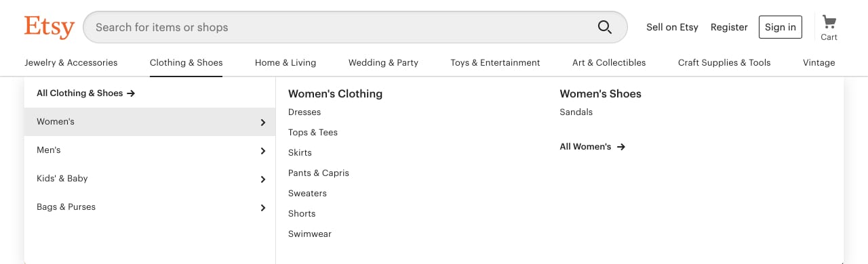Click the arrow next to All Women's
This screenshot has width=868, height=264.
(620, 147)
